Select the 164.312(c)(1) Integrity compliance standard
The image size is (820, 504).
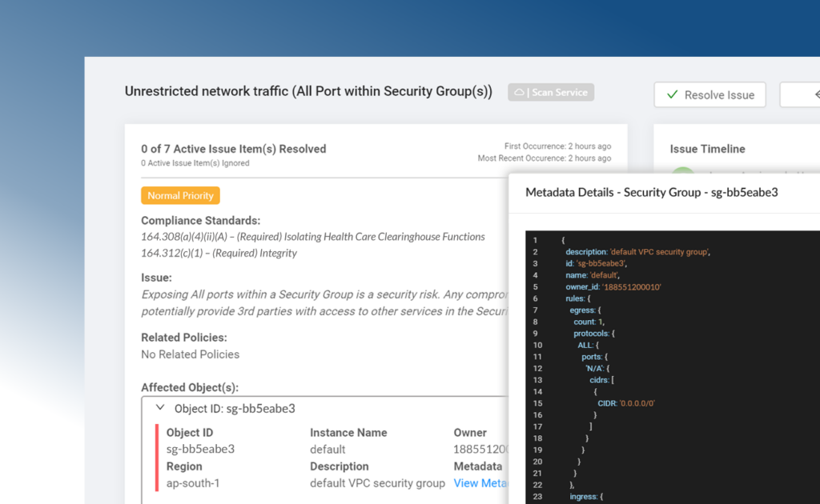pos(219,253)
